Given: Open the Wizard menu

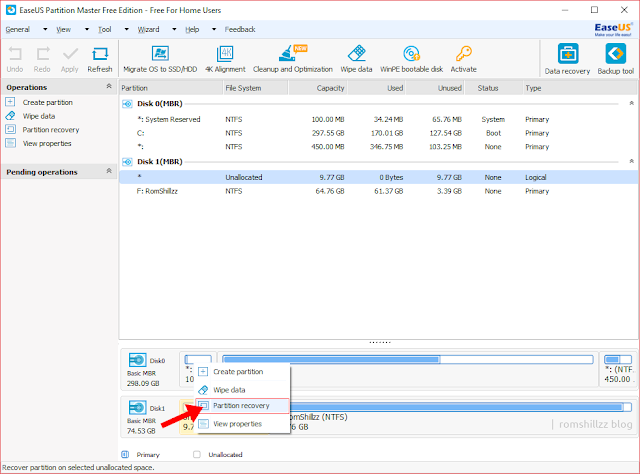Looking at the screenshot, I should coord(149,29).
